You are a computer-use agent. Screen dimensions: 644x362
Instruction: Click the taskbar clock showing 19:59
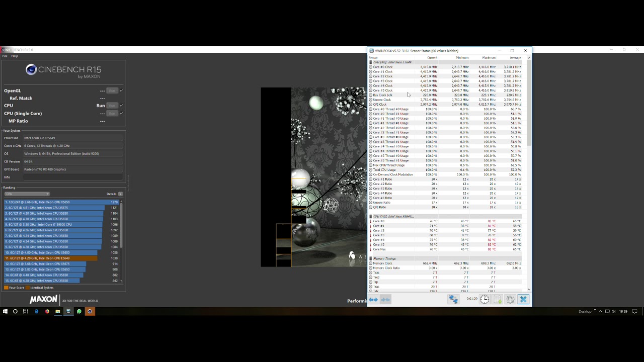623,311
